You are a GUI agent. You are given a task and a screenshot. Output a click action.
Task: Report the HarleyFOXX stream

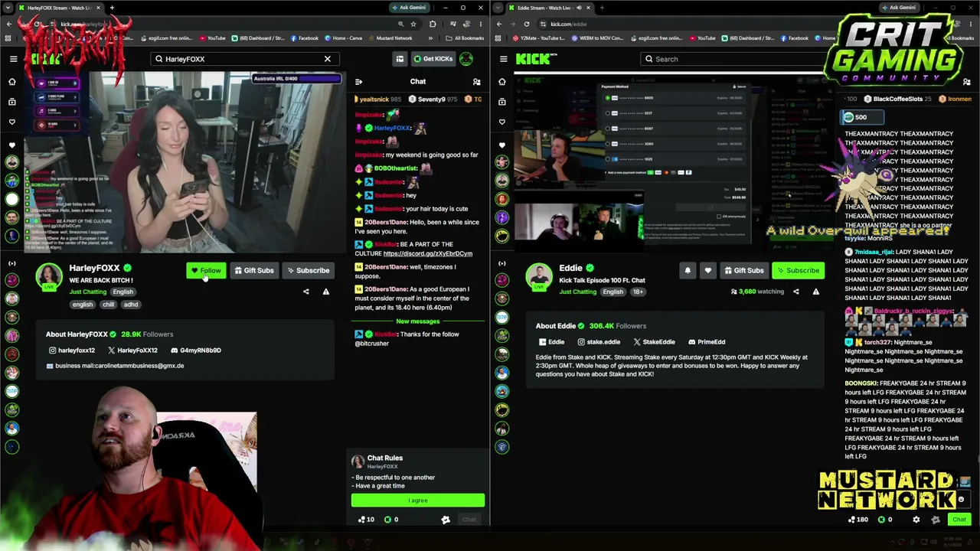(x=325, y=292)
